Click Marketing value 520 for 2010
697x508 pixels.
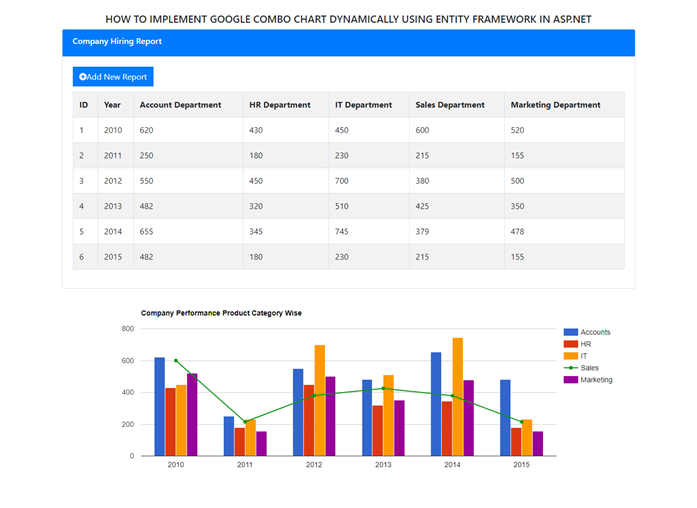tap(517, 130)
